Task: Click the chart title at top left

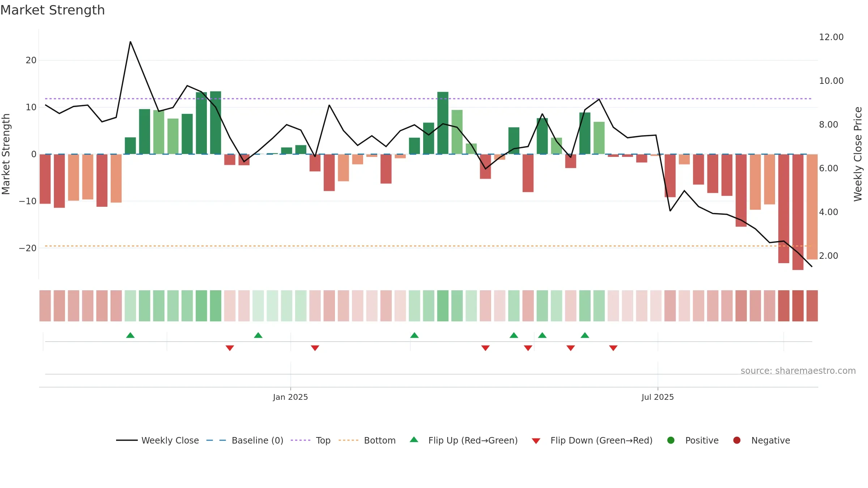Action: click(52, 10)
